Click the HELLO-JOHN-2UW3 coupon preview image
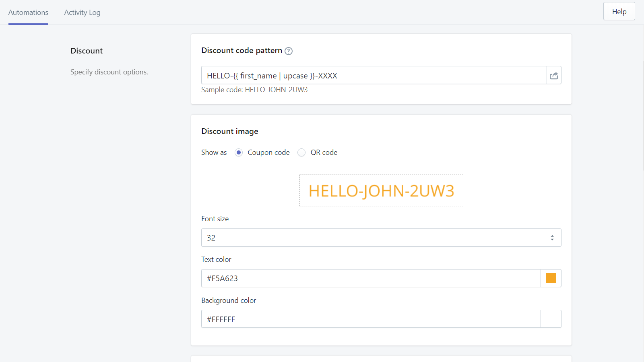 pos(381,190)
